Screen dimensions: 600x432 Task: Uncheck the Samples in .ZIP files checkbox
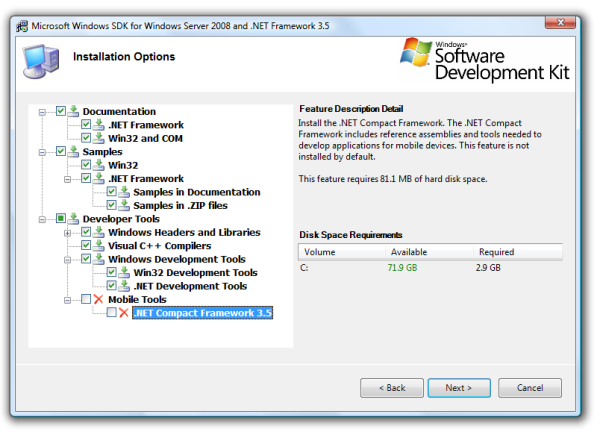point(111,205)
